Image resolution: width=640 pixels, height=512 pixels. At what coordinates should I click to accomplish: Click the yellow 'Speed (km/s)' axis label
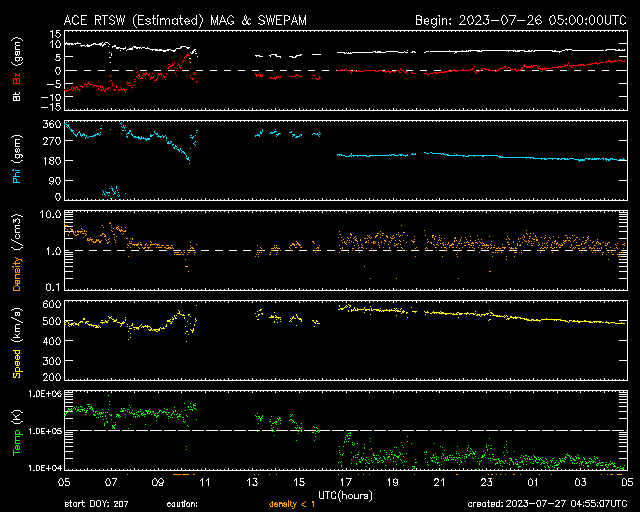tap(17, 343)
